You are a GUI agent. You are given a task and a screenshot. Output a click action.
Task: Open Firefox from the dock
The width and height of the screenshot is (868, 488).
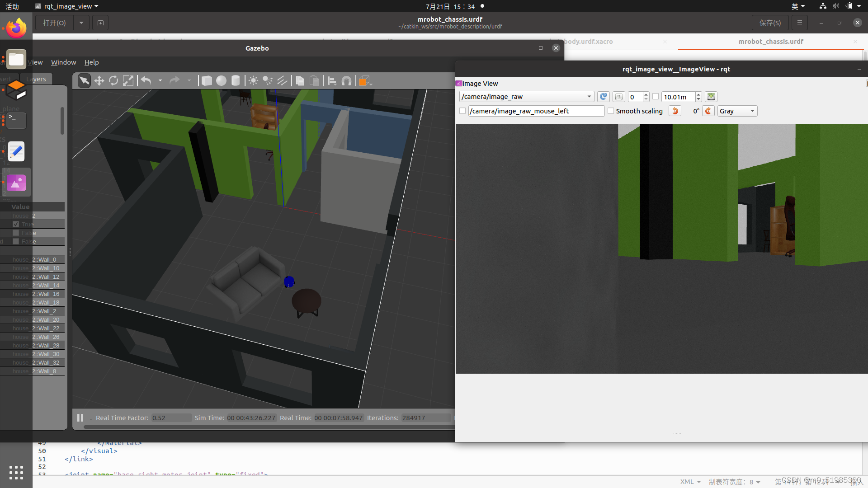[x=16, y=28]
